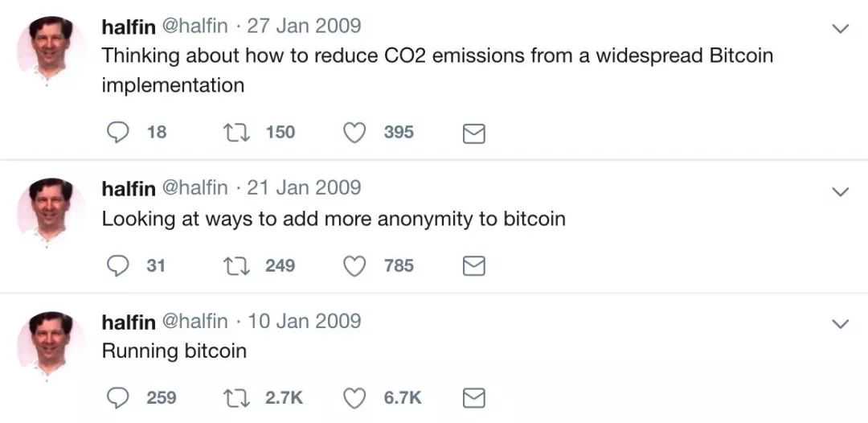Like the "Running bitcoin" tweet
Image resolution: width=868 pixels, height=423 pixels.
(x=355, y=397)
